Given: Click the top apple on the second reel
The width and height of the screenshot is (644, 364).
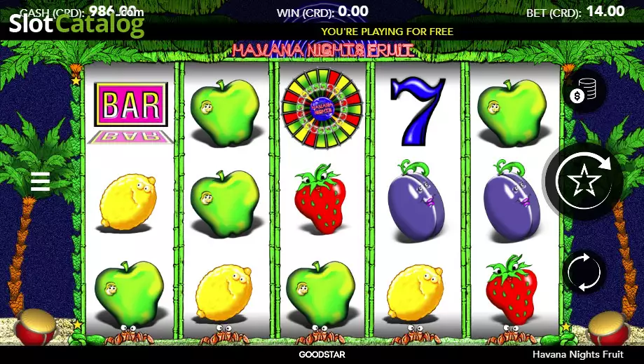Looking at the screenshot, I should [225, 113].
